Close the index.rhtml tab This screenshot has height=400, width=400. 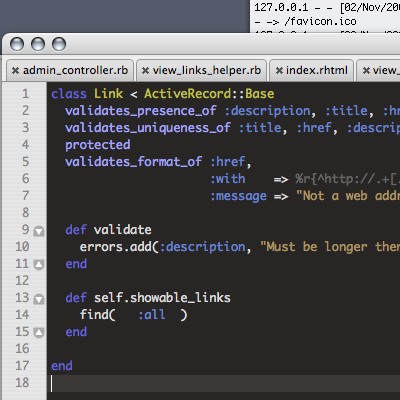279,71
